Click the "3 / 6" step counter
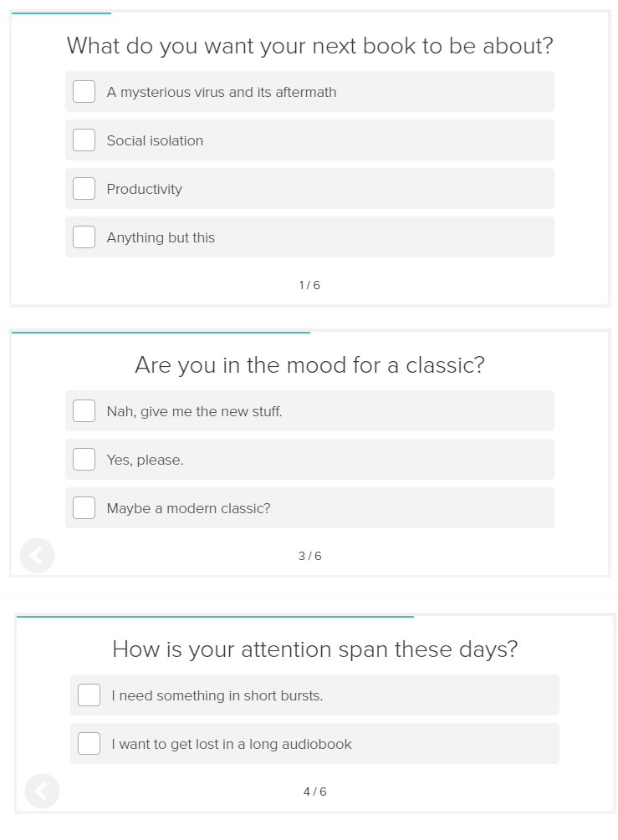618x840 pixels. click(x=309, y=555)
